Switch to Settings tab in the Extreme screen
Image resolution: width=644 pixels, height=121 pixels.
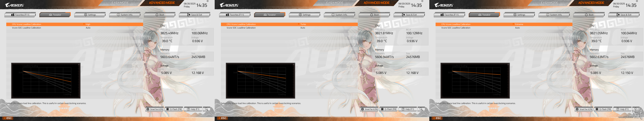519,15
